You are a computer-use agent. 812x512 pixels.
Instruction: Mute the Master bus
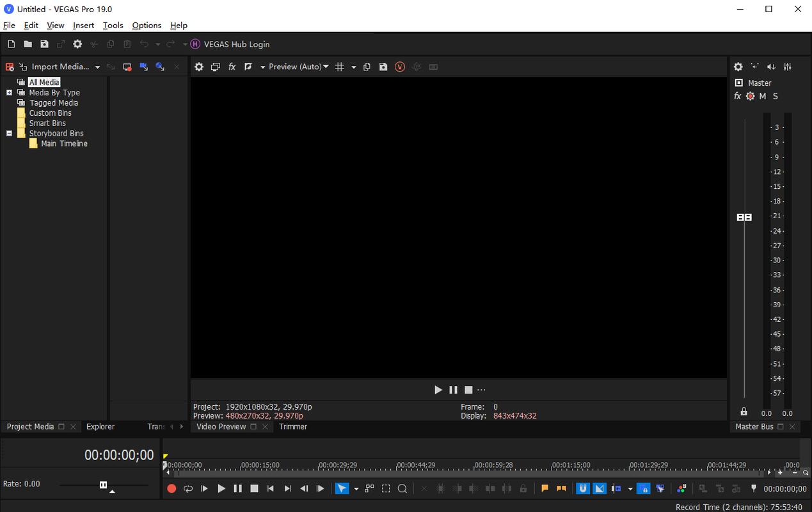(762, 96)
